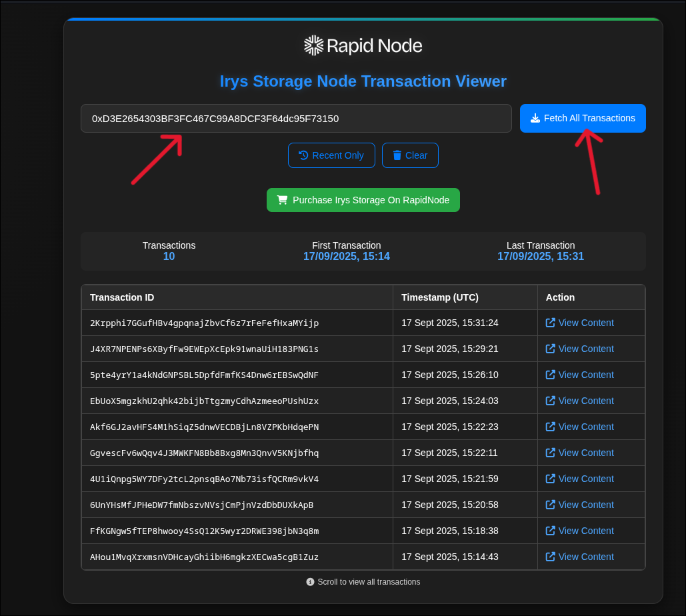Open external link icon for 15:24:03 row

point(551,401)
